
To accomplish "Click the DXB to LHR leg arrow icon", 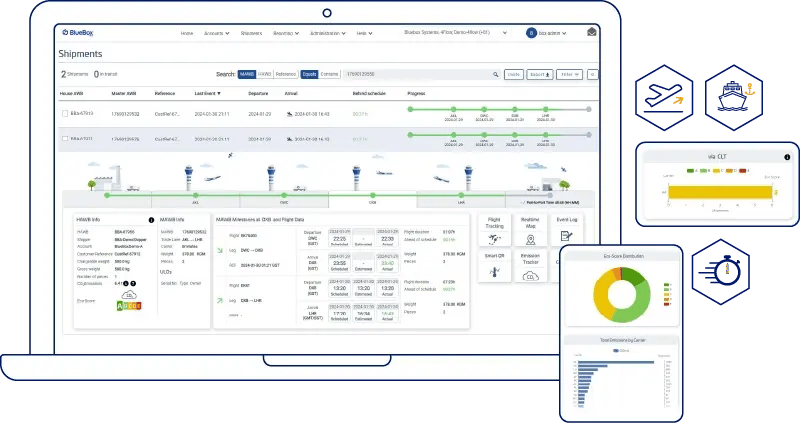I will click(x=220, y=301).
